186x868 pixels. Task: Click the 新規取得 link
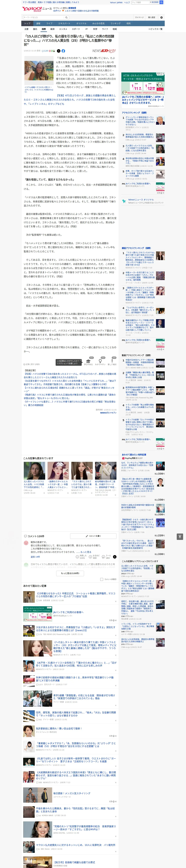72,8
